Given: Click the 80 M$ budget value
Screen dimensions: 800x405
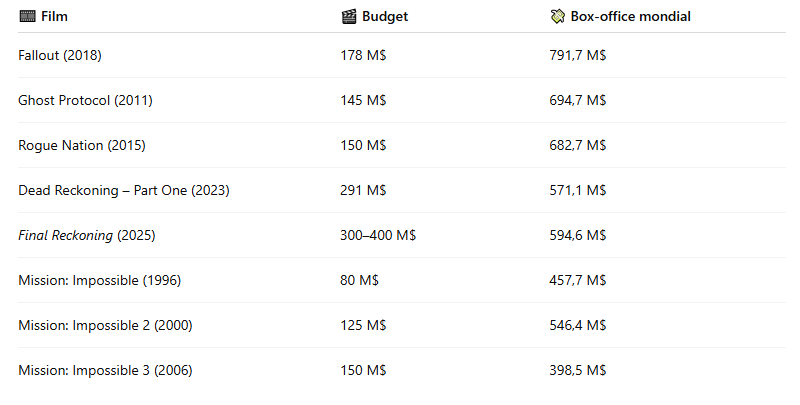Looking at the screenshot, I should click(359, 280).
